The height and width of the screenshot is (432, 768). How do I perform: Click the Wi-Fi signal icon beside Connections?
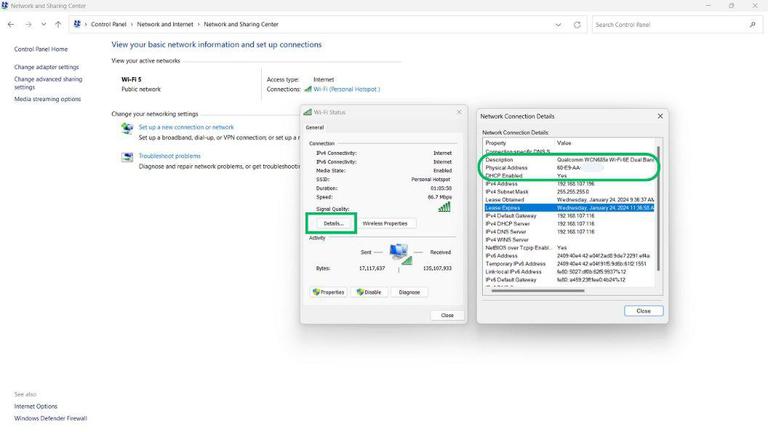pos(308,89)
